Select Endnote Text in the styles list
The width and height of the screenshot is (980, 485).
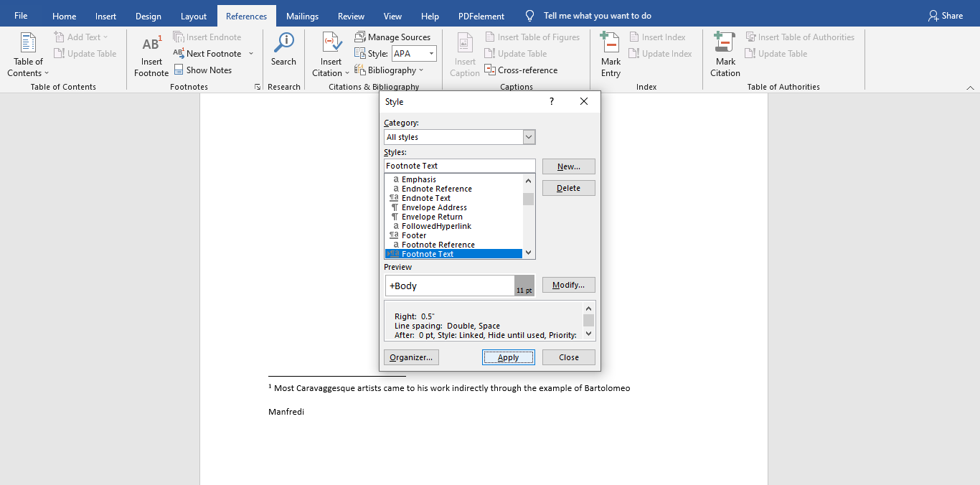click(428, 197)
